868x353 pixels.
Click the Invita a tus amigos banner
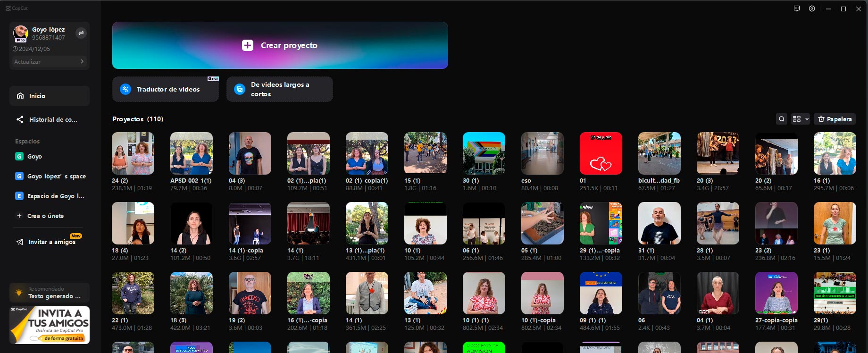pyautogui.click(x=50, y=325)
